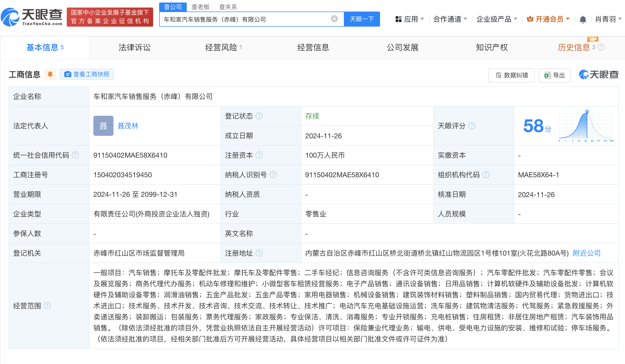
Task: Open the 聂茂林 legal representative link
Action: (128, 126)
